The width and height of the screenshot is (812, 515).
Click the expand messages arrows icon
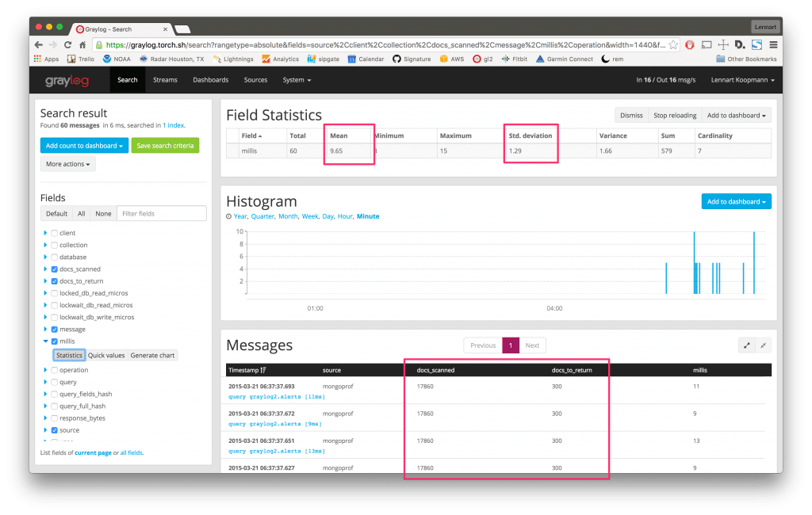[x=747, y=345]
